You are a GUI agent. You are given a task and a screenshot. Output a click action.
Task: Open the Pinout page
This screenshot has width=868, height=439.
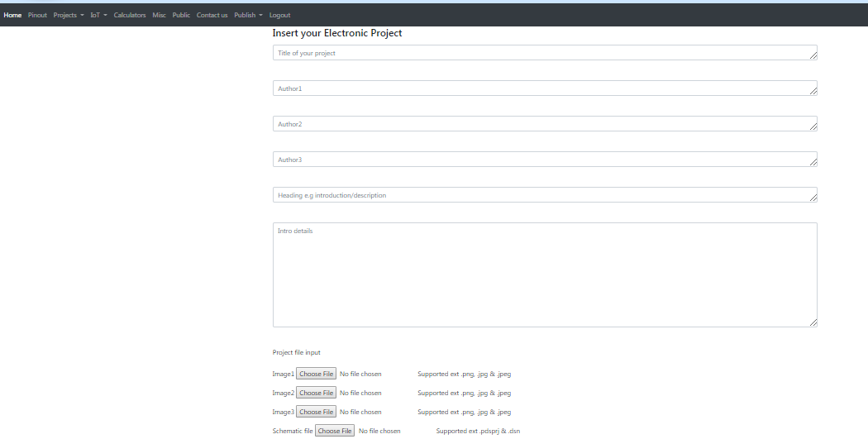pos(37,15)
